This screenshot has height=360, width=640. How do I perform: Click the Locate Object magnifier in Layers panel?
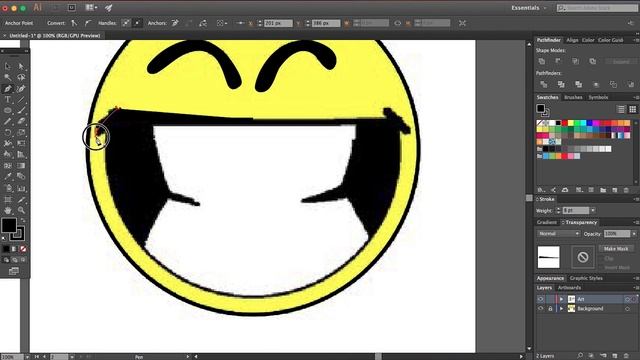pyautogui.click(x=580, y=356)
